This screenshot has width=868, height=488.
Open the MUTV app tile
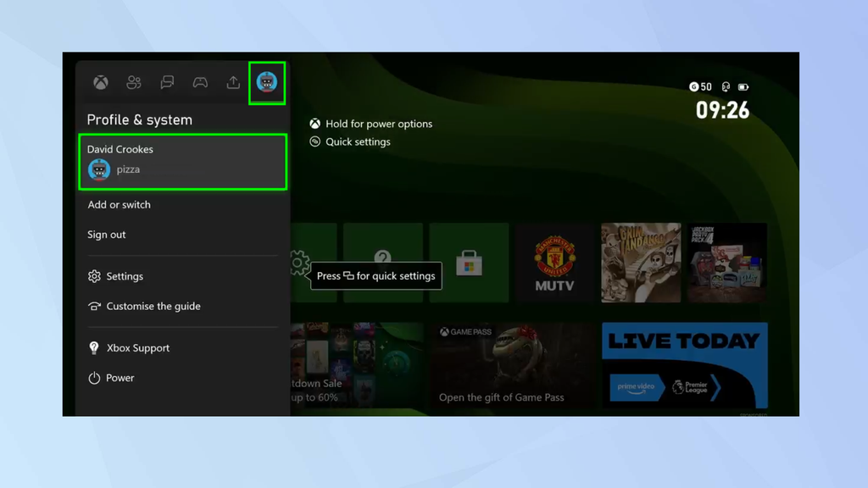[554, 263]
